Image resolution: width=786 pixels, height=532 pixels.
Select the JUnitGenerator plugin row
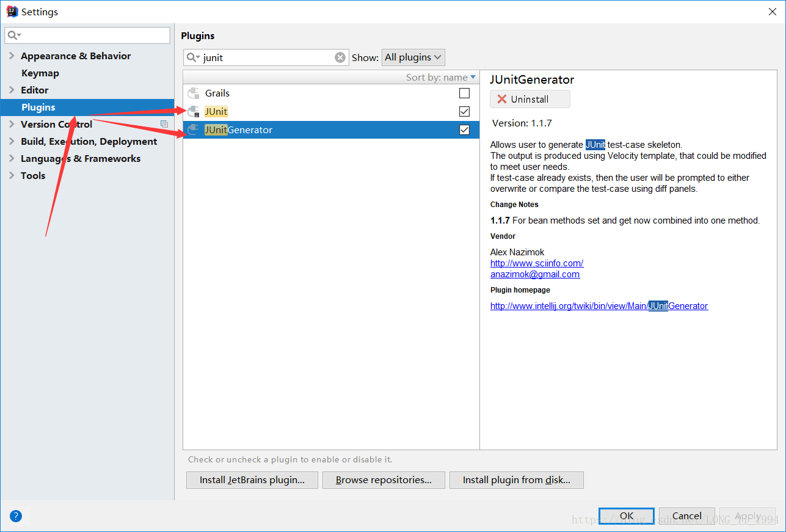point(331,130)
